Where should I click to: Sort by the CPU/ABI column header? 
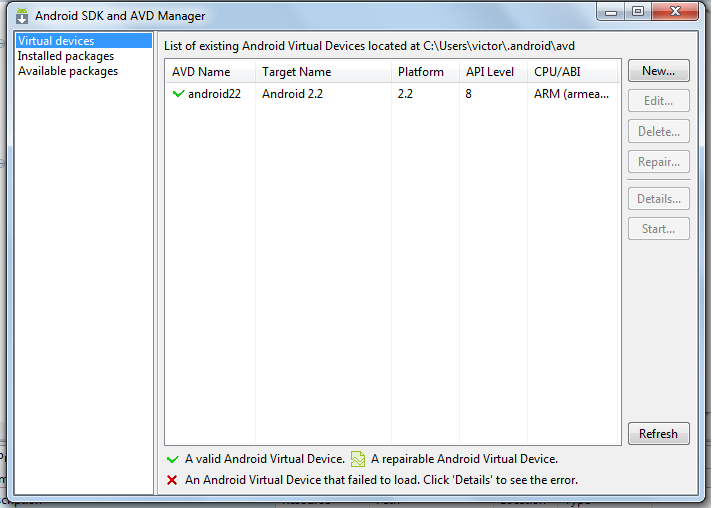[573, 72]
